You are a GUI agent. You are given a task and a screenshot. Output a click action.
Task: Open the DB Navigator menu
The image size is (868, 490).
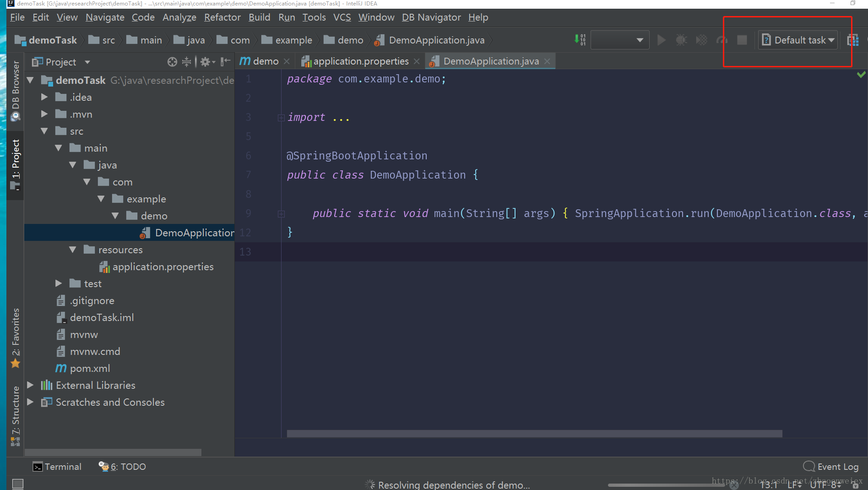(431, 17)
